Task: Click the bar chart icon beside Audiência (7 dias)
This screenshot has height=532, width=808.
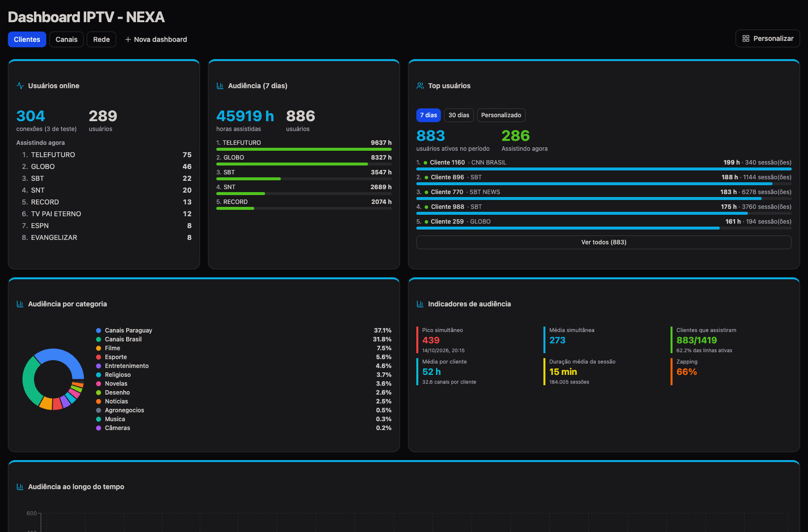Action: [220, 86]
